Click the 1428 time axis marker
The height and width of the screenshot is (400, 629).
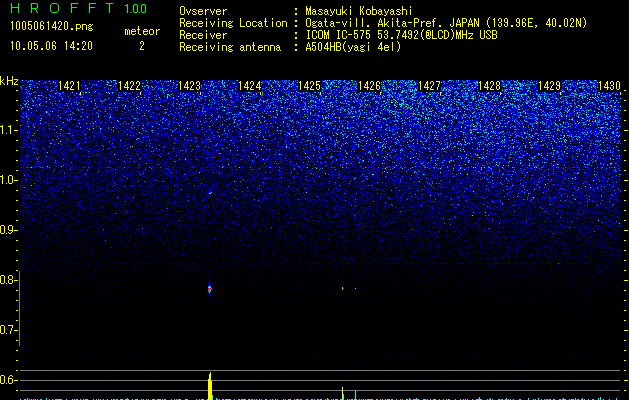pyautogui.click(x=490, y=86)
